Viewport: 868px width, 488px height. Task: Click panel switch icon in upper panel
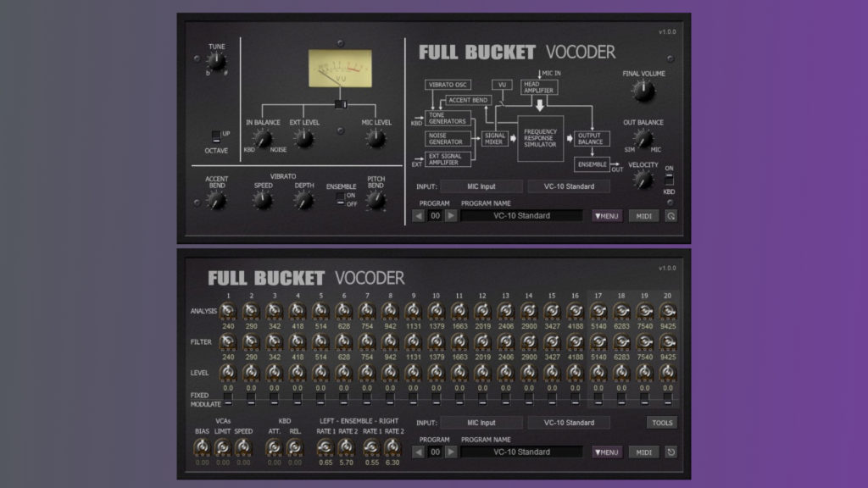point(671,216)
